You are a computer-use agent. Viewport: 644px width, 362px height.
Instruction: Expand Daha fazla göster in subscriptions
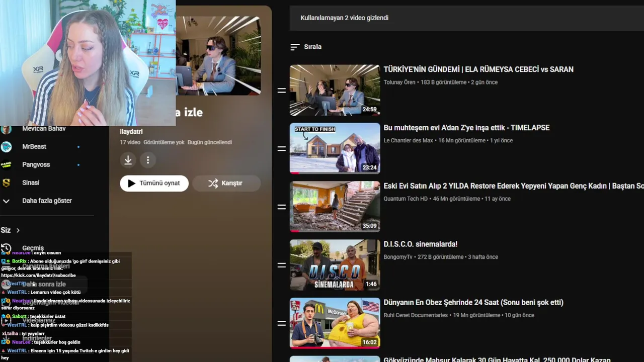click(x=47, y=201)
